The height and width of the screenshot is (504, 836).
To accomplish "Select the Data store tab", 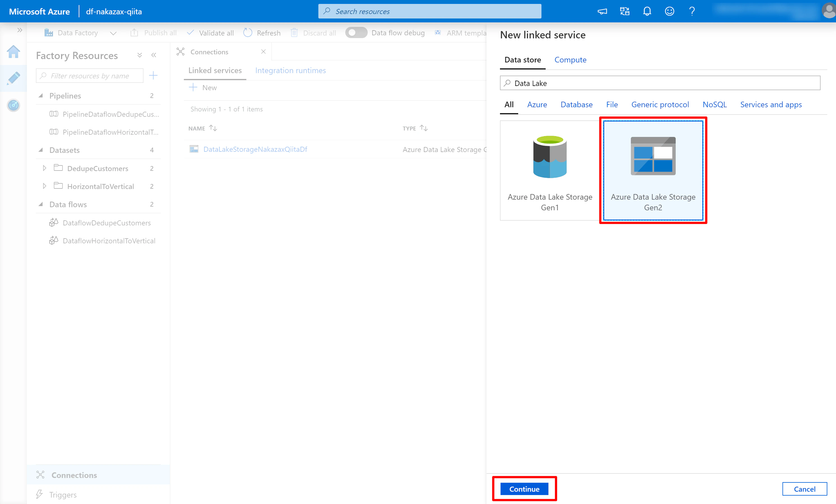I will pos(522,60).
